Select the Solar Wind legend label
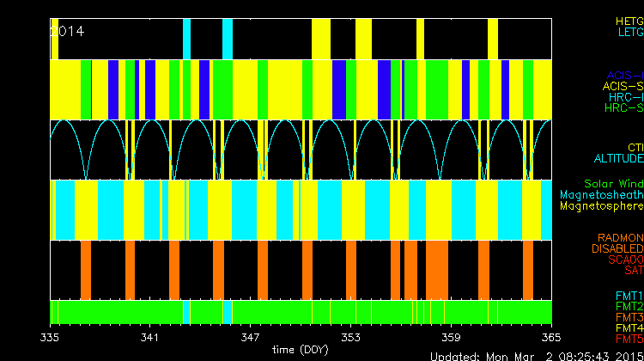Screen dimensions: 644x361 [613, 184]
